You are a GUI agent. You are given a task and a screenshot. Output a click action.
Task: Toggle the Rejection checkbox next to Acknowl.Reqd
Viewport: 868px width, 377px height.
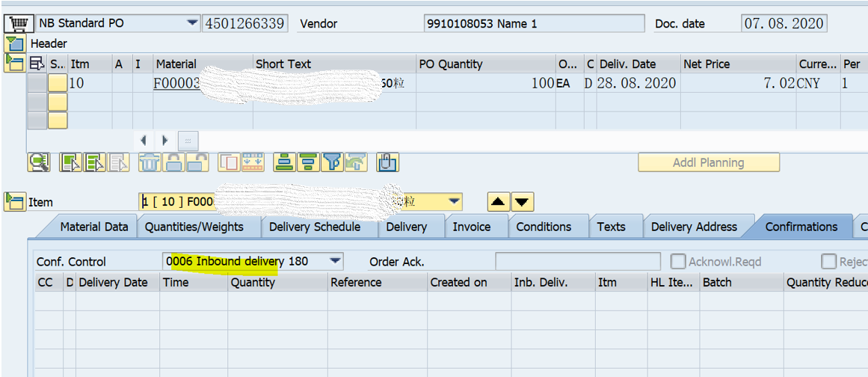coord(828,261)
